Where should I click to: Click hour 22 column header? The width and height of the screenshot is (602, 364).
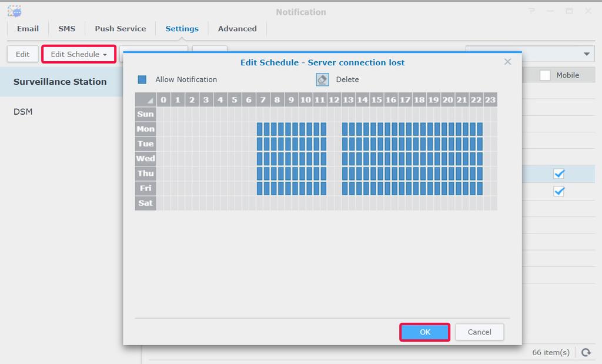pyautogui.click(x=476, y=99)
